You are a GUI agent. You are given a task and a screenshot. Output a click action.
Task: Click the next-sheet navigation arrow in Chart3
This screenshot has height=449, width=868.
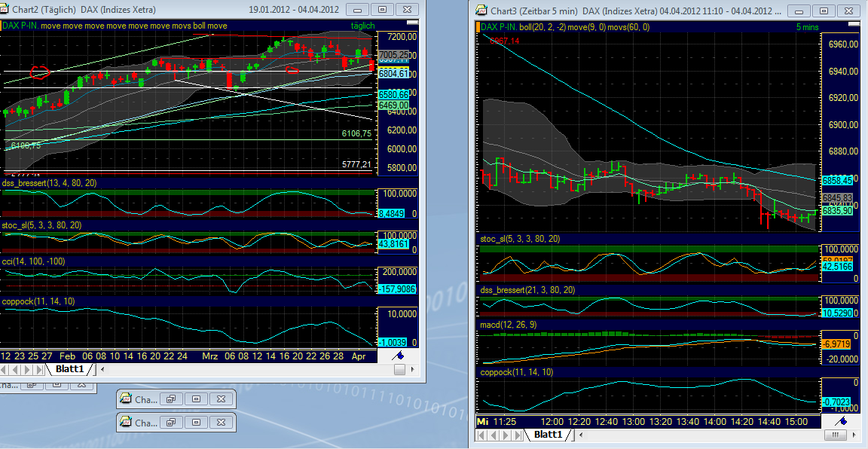[504, 435]
